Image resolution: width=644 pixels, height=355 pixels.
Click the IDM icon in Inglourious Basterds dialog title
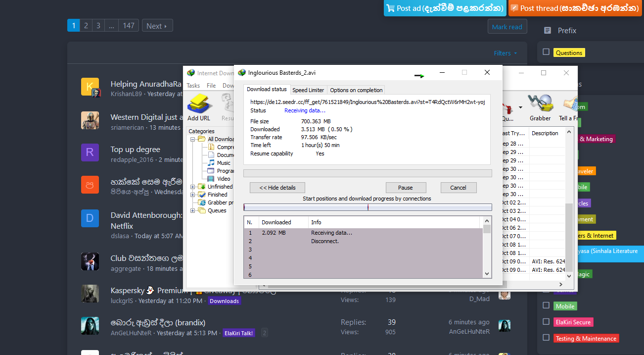coord(241,73)
